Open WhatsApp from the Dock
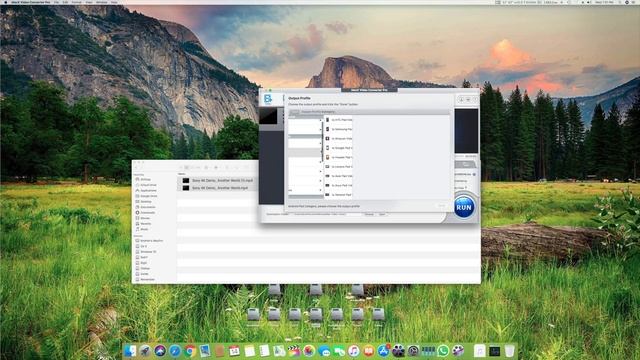 pyautogui.click(x=443, y=351)
